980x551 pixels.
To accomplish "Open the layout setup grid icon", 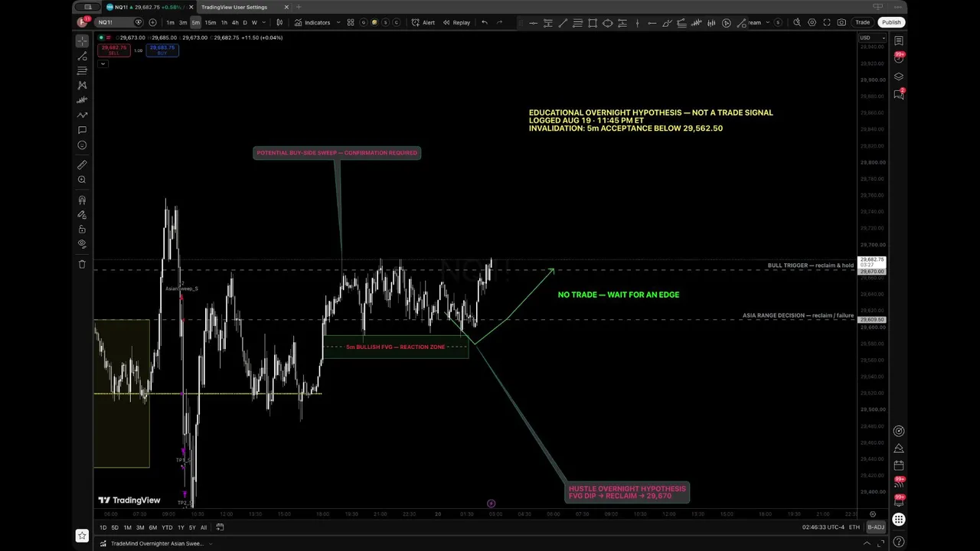I will pos(351,22).
